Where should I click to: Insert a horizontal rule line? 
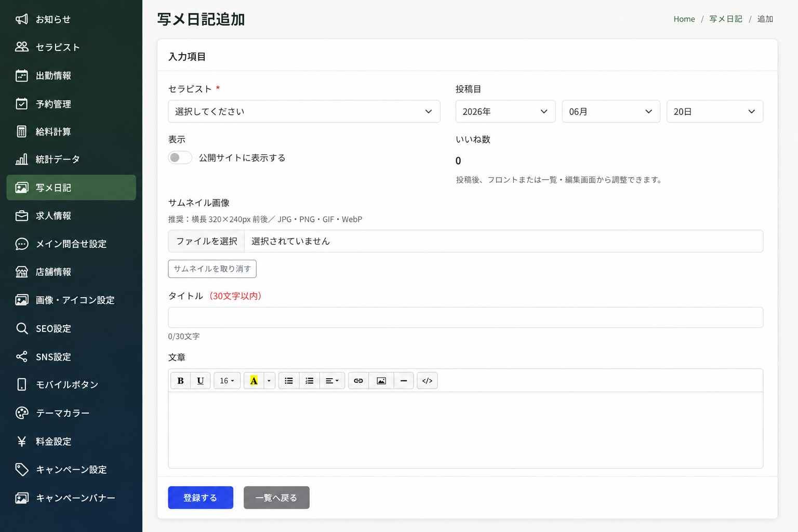click(x=404, y=381)
